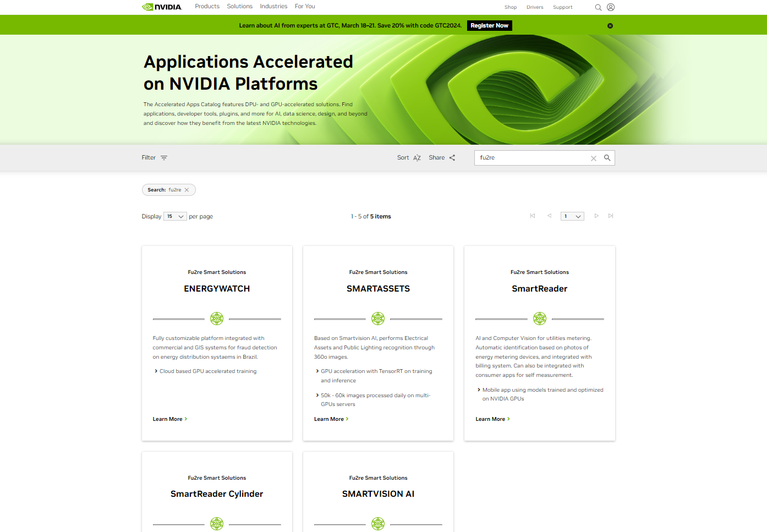767x532 pixels.
Task: Click Fu2re Smart Solutions above ENERGYWATCH
Action: point(217,272)
